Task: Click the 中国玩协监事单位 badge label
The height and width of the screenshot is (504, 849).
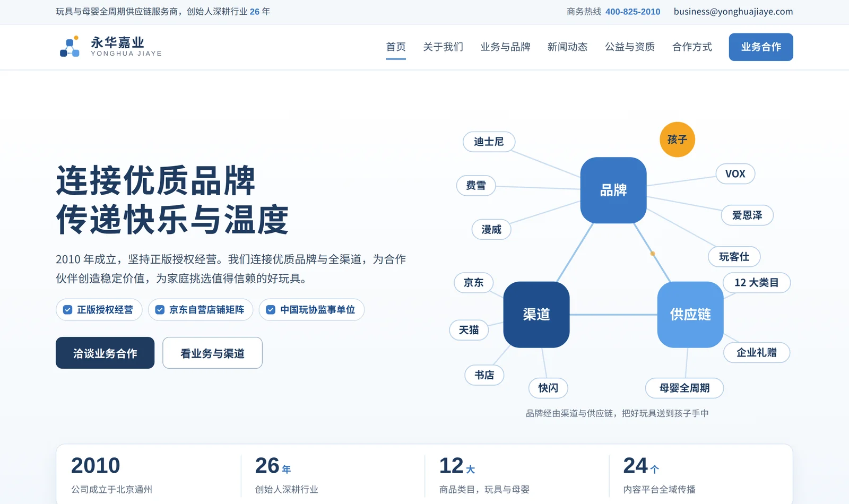Action: (x=318, y=310)
